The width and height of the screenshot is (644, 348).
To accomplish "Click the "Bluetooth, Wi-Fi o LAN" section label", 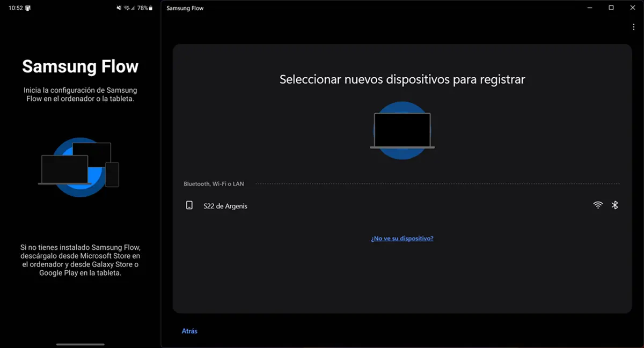I will pyautogui.click(x=214, y=184).
